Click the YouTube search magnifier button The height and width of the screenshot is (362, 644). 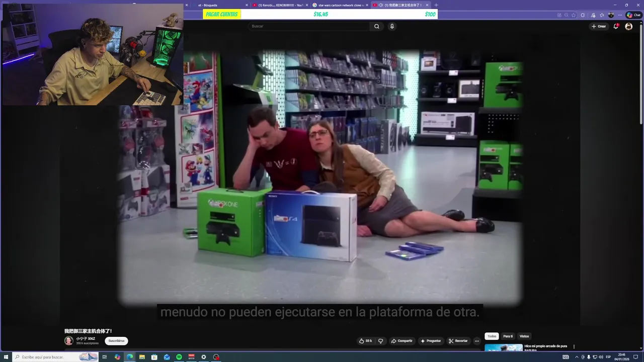pyautogui.click(x=376, y=26)
